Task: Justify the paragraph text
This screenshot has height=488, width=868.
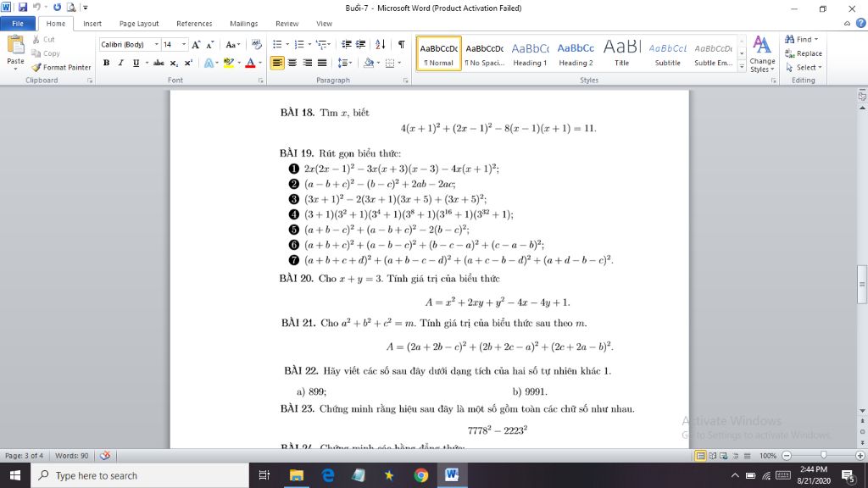Action: [x=322, y=63]
